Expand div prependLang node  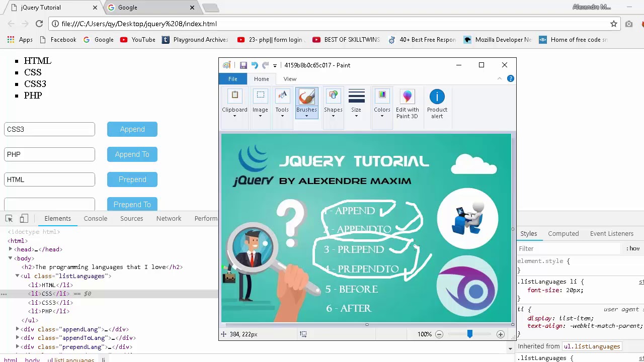coord(18,347)
